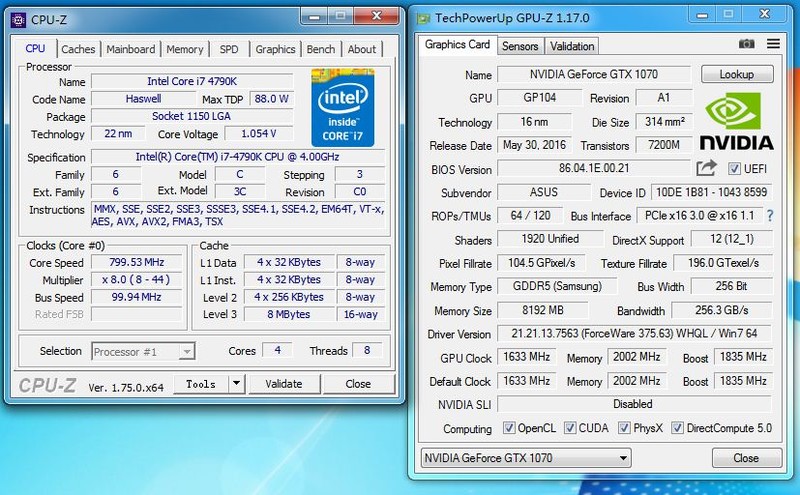Click the Driver Version field
Screen dimensions: 800x495
pyautogui.click(x=634, y=334)
